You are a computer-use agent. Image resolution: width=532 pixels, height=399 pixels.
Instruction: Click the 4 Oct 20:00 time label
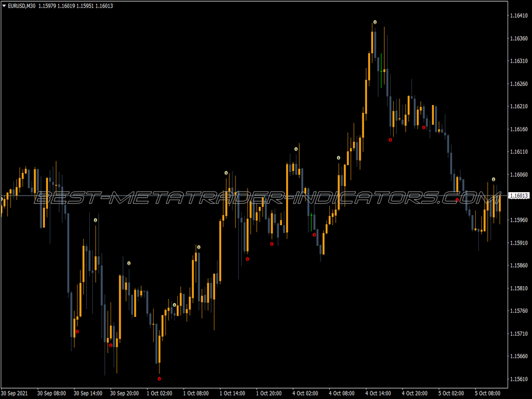414,393
